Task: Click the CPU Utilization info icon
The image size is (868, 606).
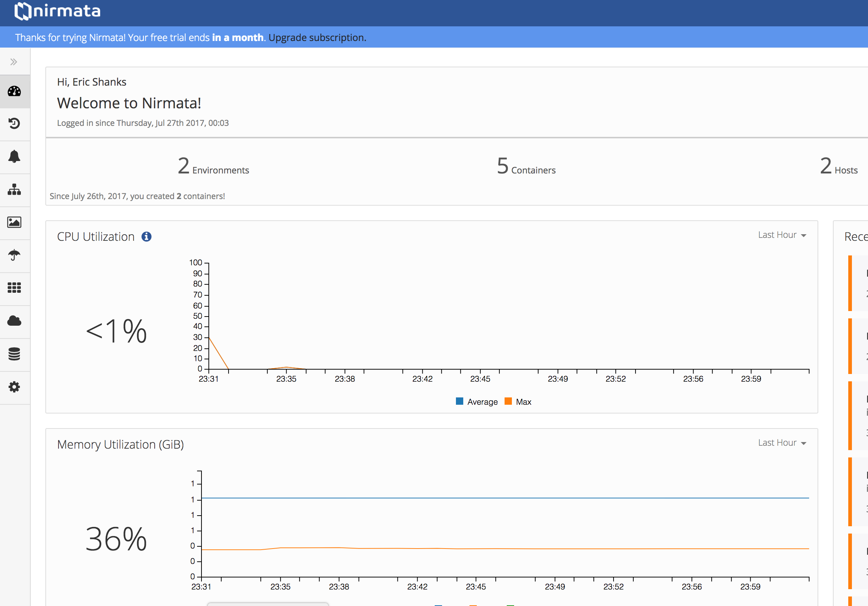Action: click(146, 237)
